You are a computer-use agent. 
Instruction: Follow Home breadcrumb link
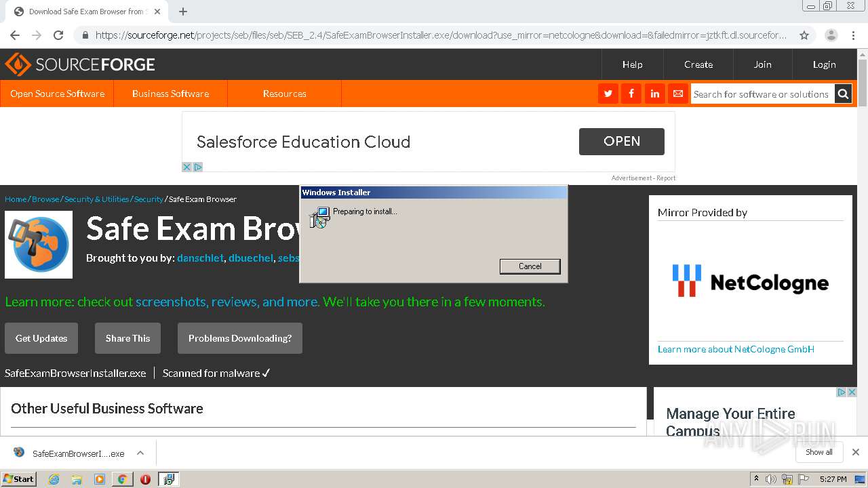[x=16, y=199]
